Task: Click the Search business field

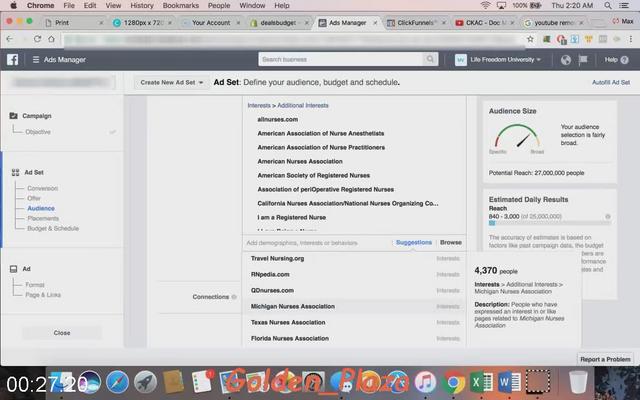Action: point(341,59)
